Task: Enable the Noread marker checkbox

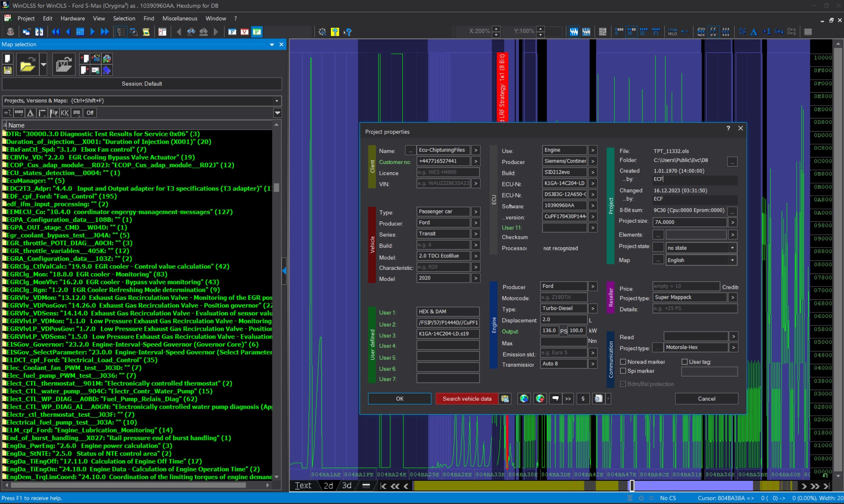Action: 623,362
